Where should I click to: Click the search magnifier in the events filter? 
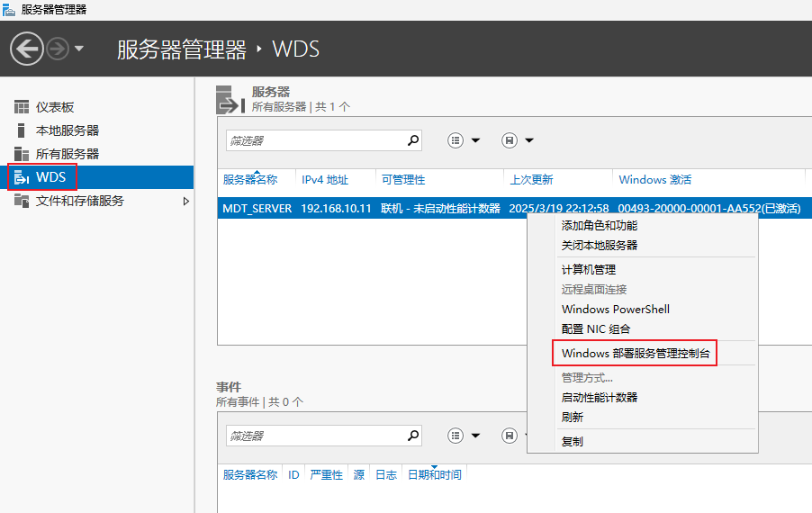(x=413, y=436)
